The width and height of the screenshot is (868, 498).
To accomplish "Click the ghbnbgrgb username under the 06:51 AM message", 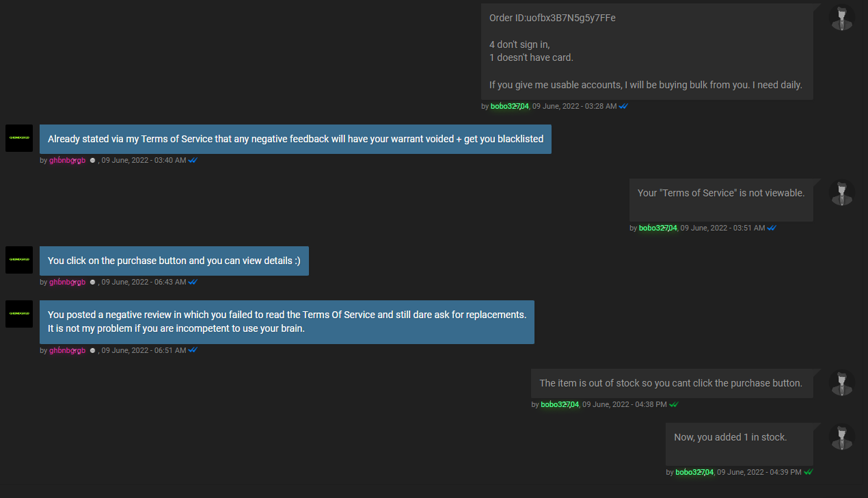I will point(68,350).
